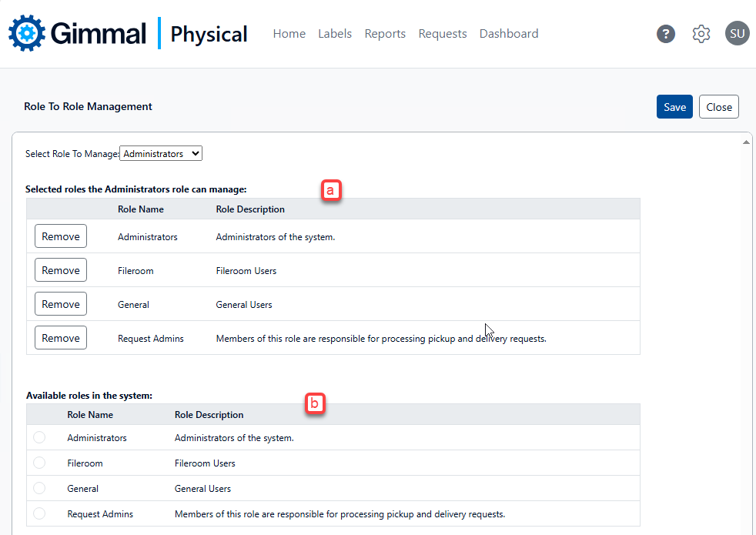Click 'Fileroom Users' in the selected roles table
Image resolution: width=756 pixels, height=535 pixels.
pos(246,271)
